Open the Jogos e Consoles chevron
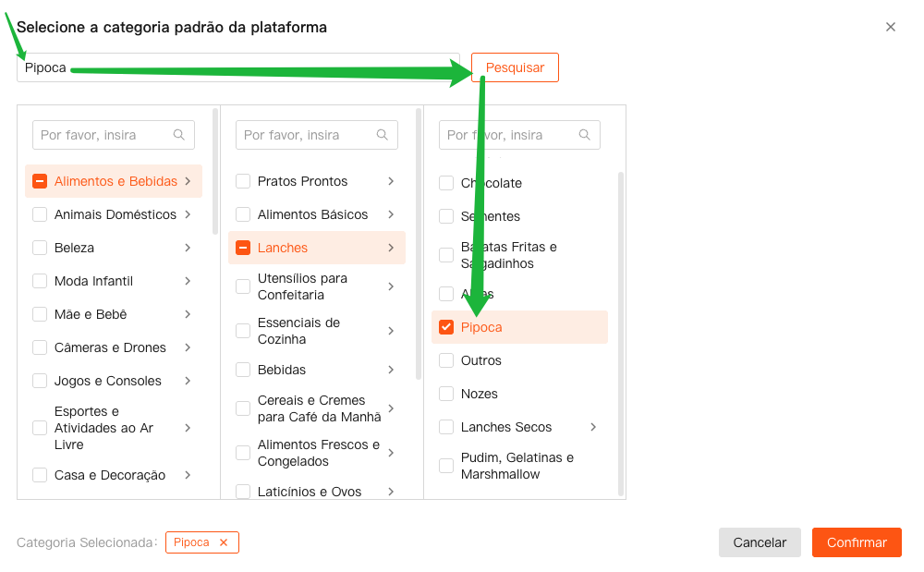The width and height of the screenshot is (924, 572). (x=188, y=381)
